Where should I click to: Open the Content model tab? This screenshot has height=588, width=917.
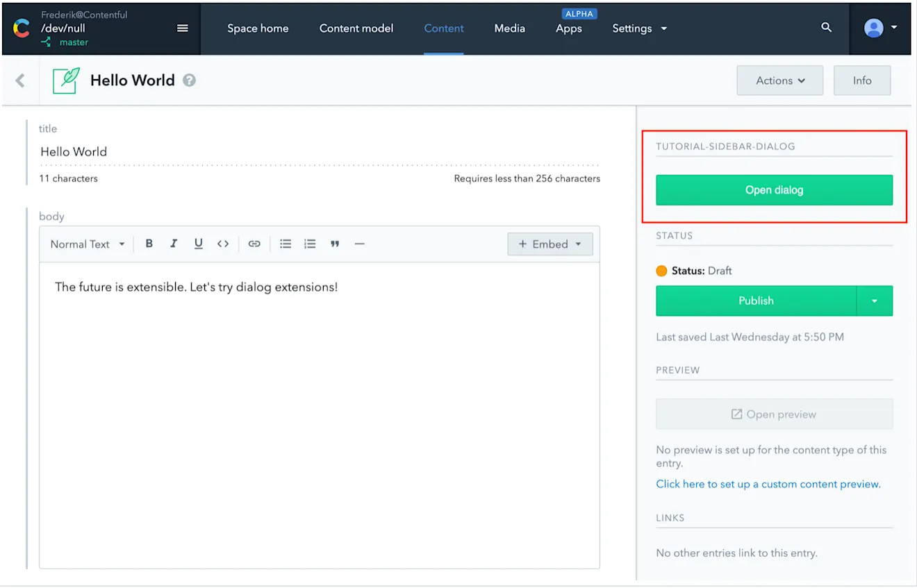(356, 28)
